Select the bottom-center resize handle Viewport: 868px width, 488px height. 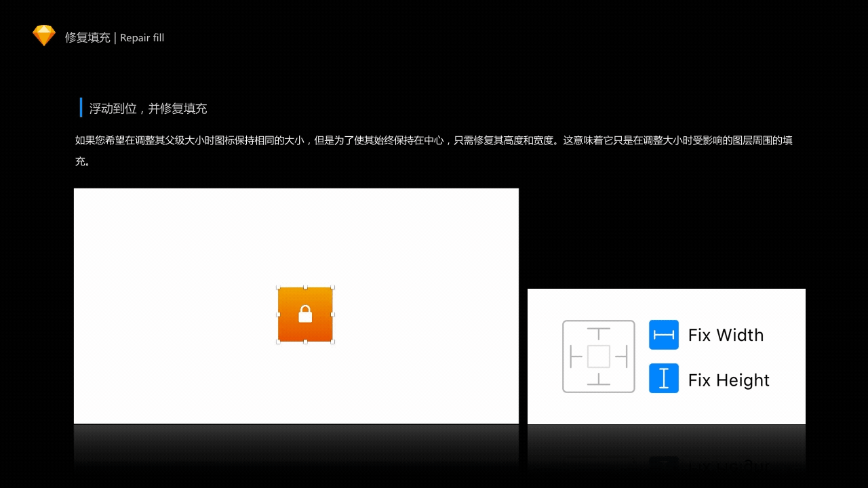click(305, 342)
